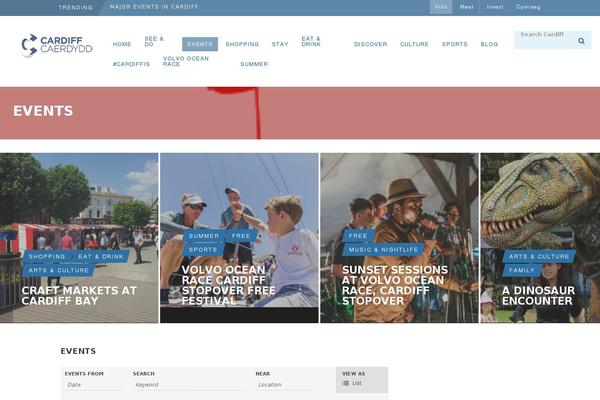This screenshot has width=600, height=400.
Task: Click Sports tag on Volvo festival card
Action: click(203, 250)
